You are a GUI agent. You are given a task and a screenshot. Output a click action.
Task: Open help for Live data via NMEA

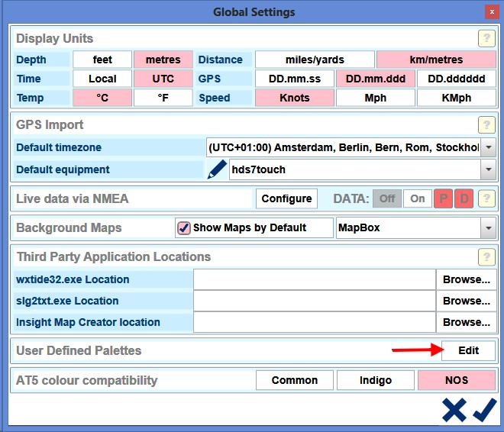click(486, 198)
